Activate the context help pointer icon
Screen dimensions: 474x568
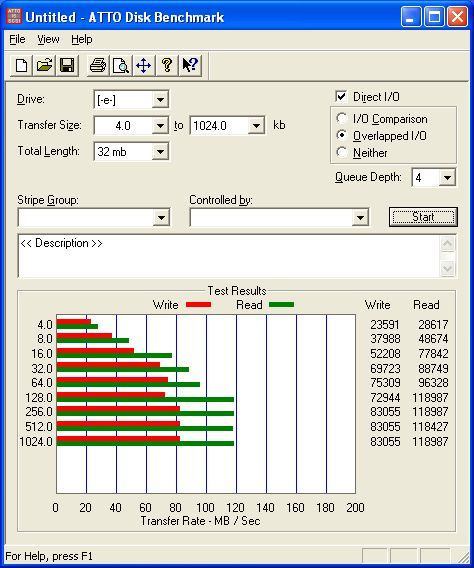[190, 66]
